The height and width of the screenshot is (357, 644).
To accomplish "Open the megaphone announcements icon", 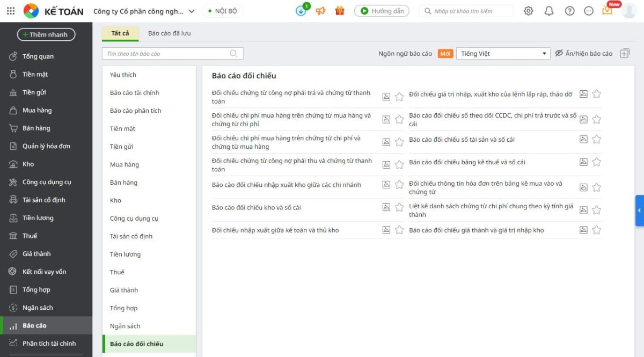I will 320,11.
